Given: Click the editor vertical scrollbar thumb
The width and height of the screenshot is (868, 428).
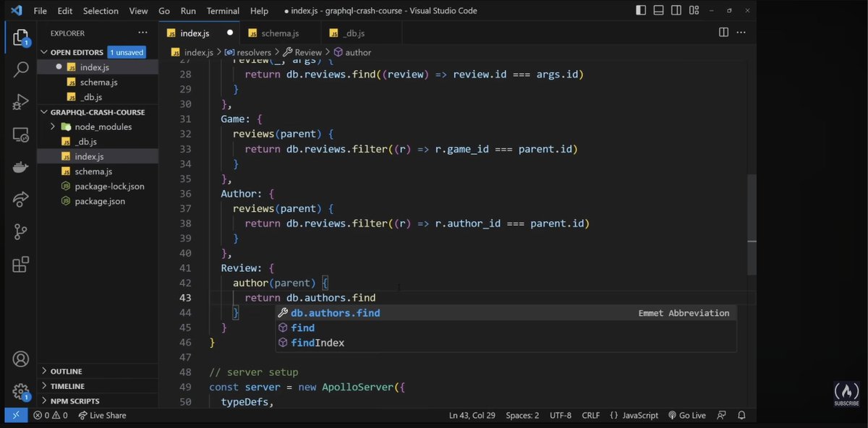Looking at the screenshot, I should [752, 224].
